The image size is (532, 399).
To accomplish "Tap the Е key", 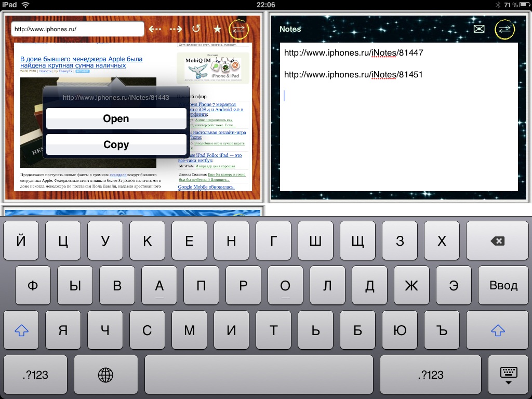I will point(189,241).
